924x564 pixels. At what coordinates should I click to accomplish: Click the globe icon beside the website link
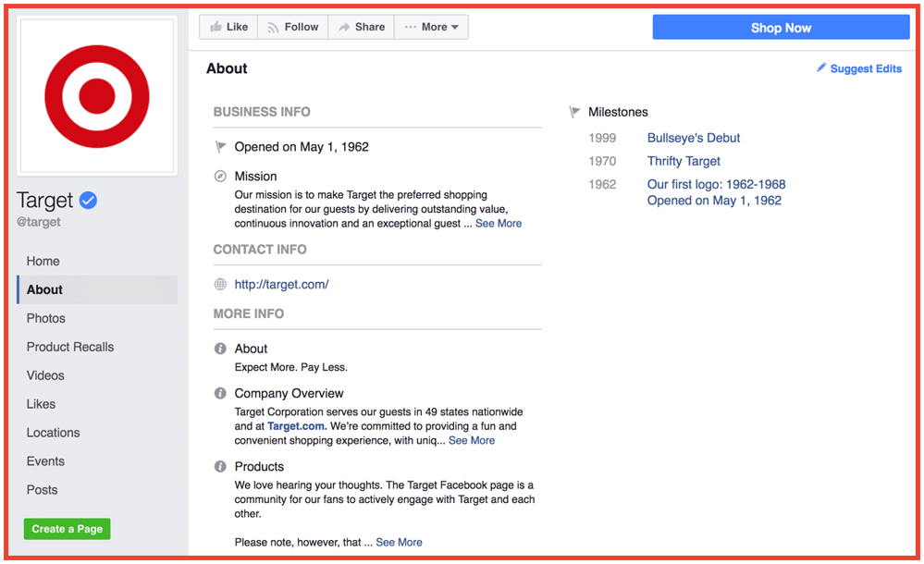pyautogui.click(x=220, y=284)
